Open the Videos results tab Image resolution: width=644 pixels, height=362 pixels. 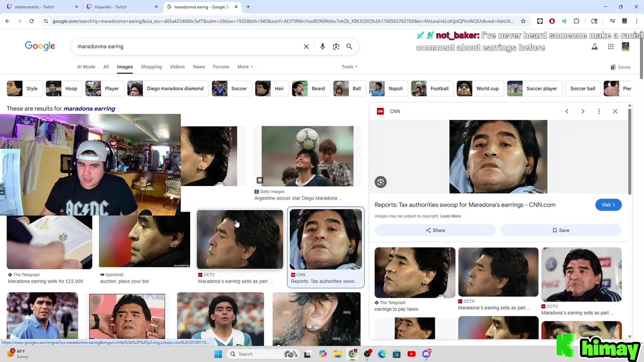[177, 66]
